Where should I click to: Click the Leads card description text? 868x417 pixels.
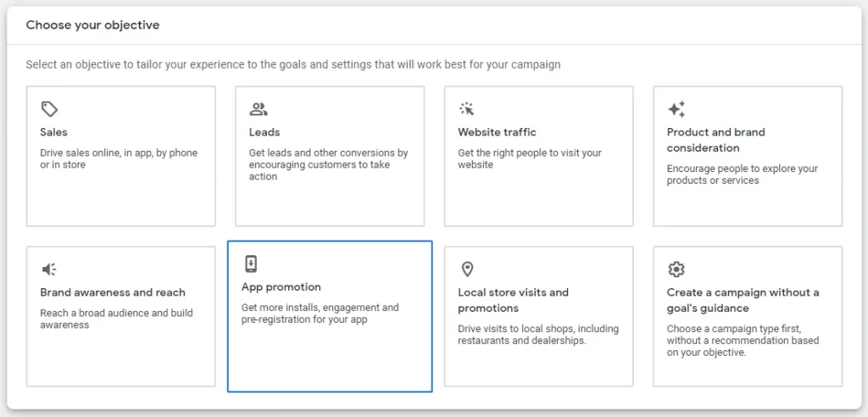(x=328, y=164)
